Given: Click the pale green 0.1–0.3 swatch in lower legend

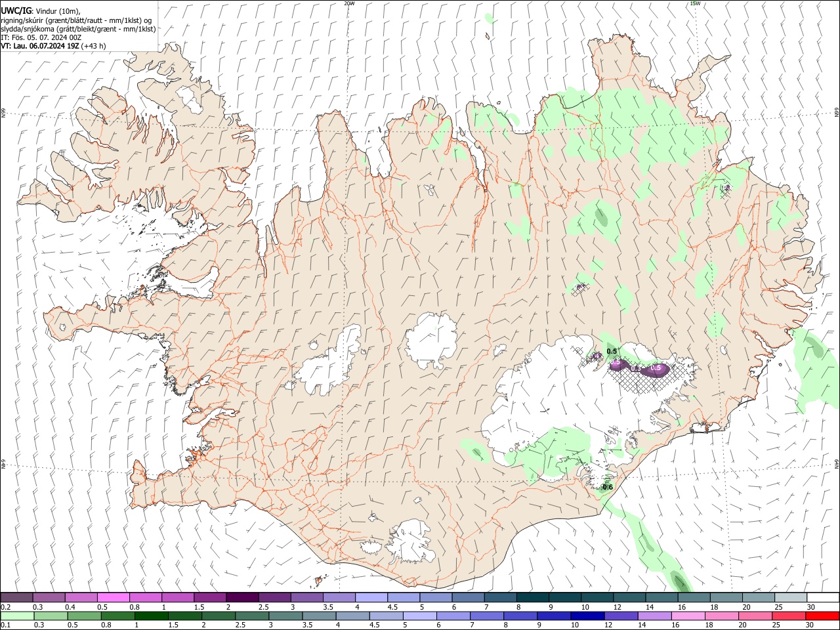Looking at the screenshot, I should click(x=16, y=616).
